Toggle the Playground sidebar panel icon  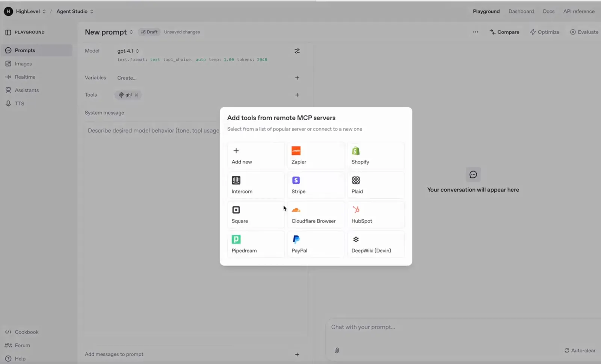click(8, 32)
